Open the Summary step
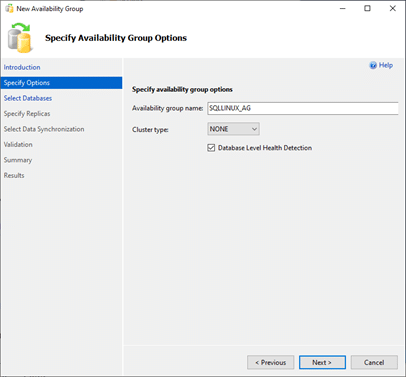Screen dimensions: 406x377 (18, 160)
